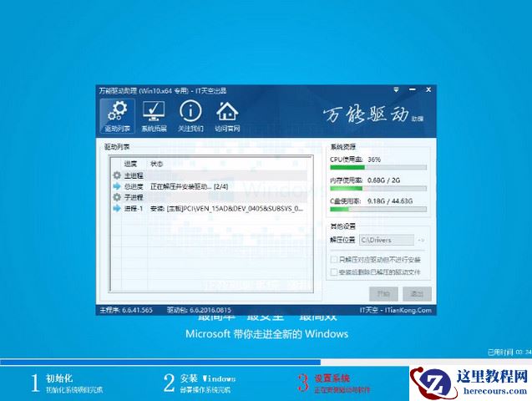Screen dimensions: 532x401
Task: Enable 安装后删除已解压的驱动文件 checkbox
Action: pyautogui.click(x=333, y=272)
